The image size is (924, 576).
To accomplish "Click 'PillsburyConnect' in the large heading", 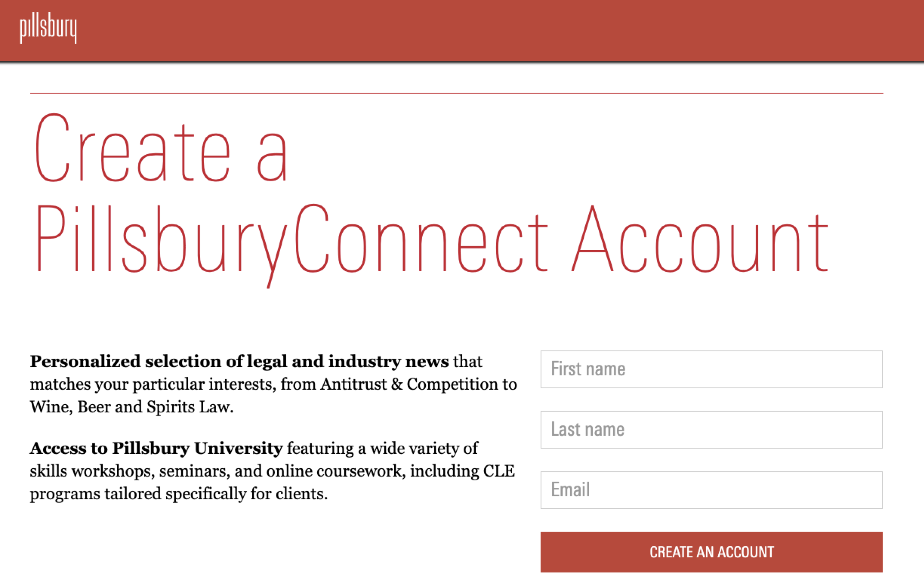I will 291,244.
